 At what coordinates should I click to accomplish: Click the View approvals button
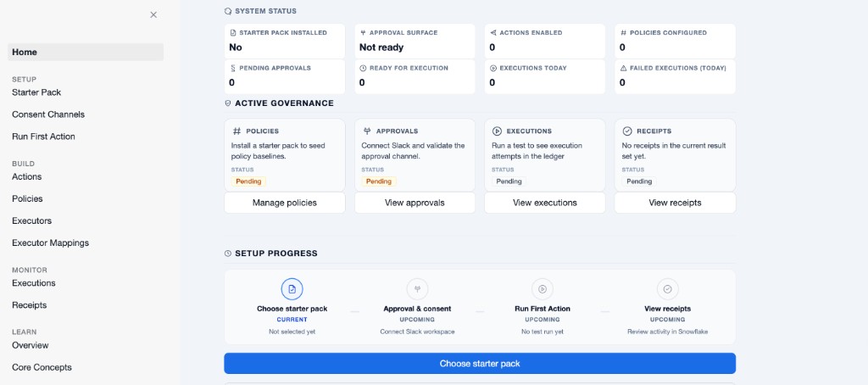click(415, 203)
